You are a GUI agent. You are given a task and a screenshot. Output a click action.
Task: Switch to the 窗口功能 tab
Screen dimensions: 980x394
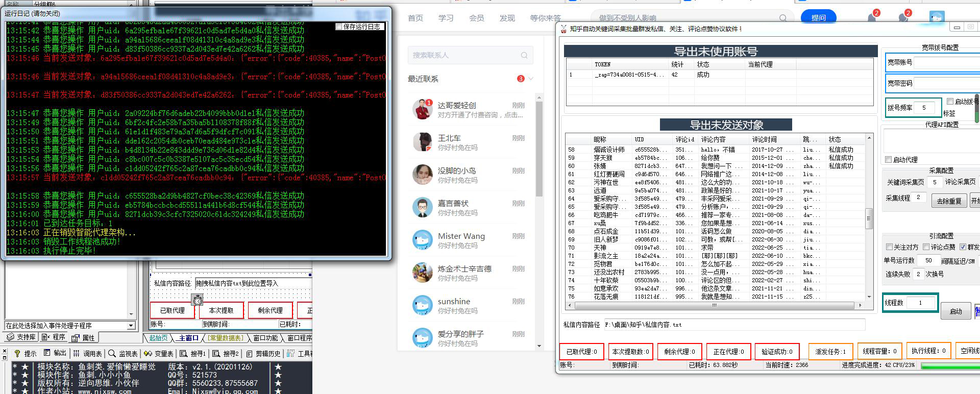click(265, 338)
